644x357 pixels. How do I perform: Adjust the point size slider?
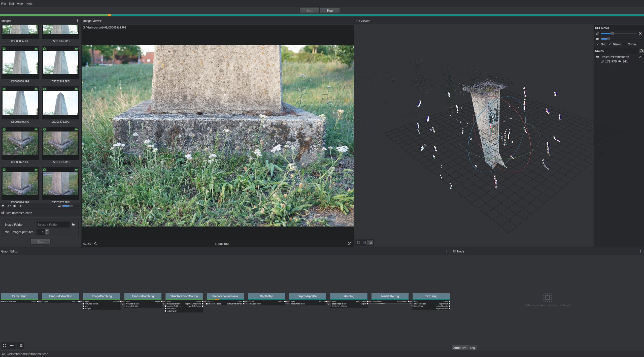612,34
